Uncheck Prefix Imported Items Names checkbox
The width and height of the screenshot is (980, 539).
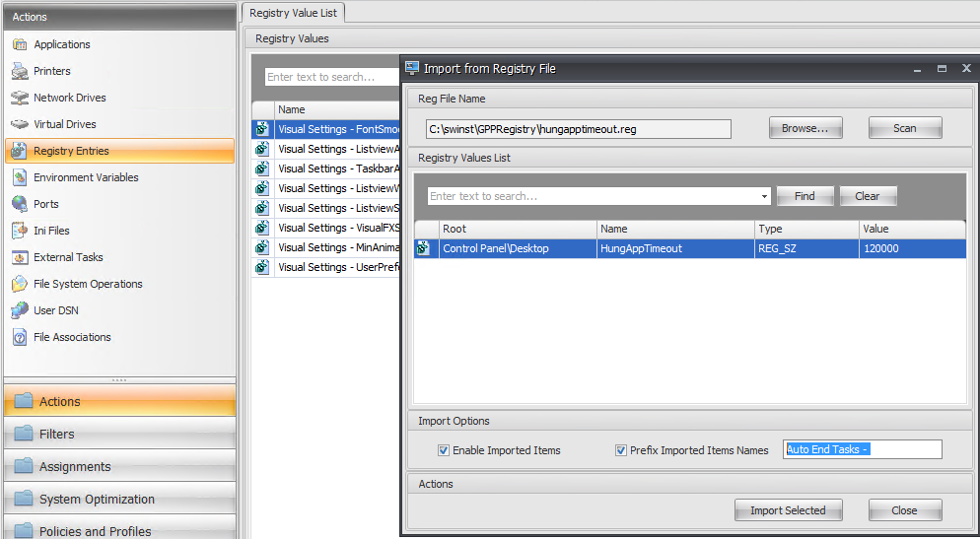[x=621, y=450]
